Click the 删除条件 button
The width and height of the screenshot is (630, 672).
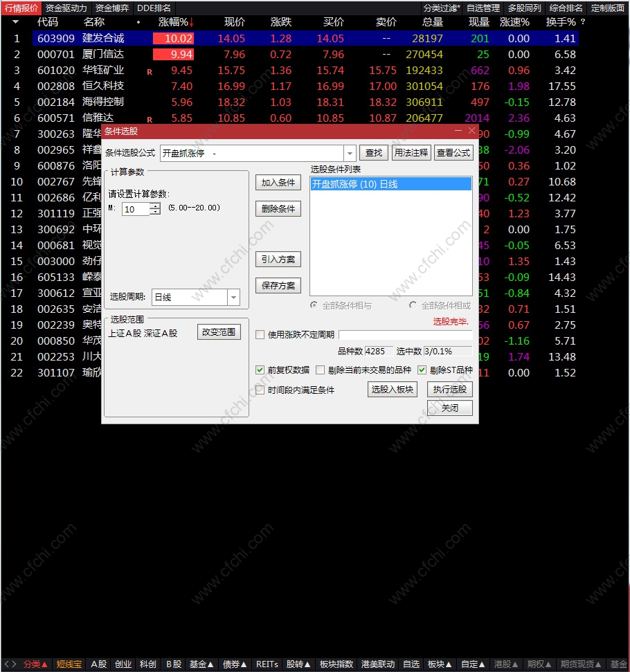pyautogui.click(x=278, y=209)
